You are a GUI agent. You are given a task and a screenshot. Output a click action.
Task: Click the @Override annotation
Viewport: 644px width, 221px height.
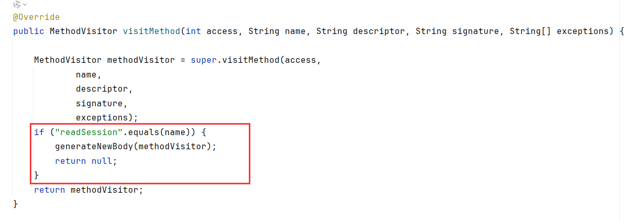point(37,17)
